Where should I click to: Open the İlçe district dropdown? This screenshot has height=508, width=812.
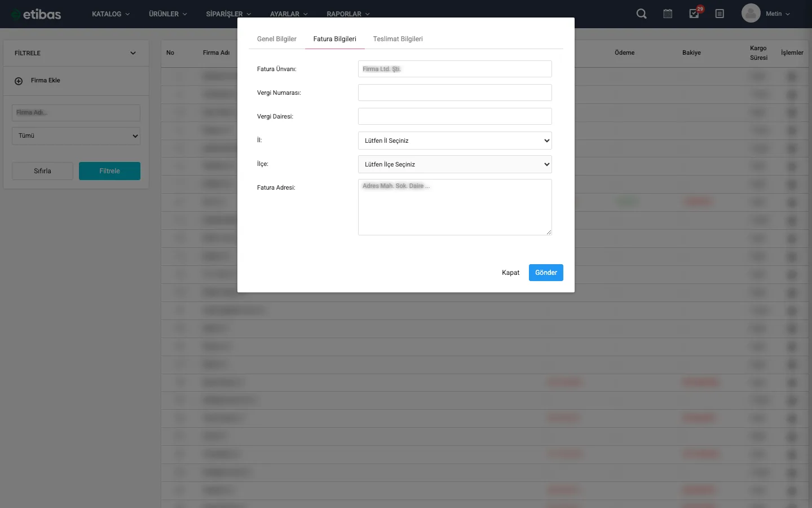[x=454, y=164]
